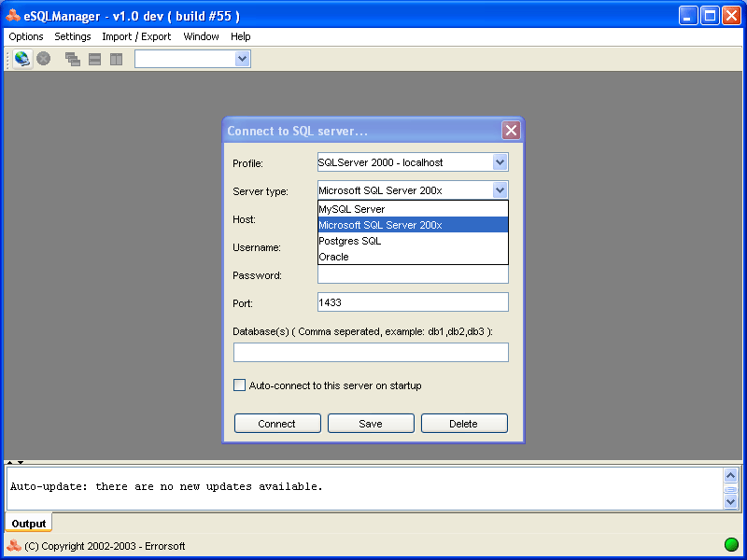Screen dimensions: 747x560
Task: Open the Help menu
Action: [x=241, y=36]
